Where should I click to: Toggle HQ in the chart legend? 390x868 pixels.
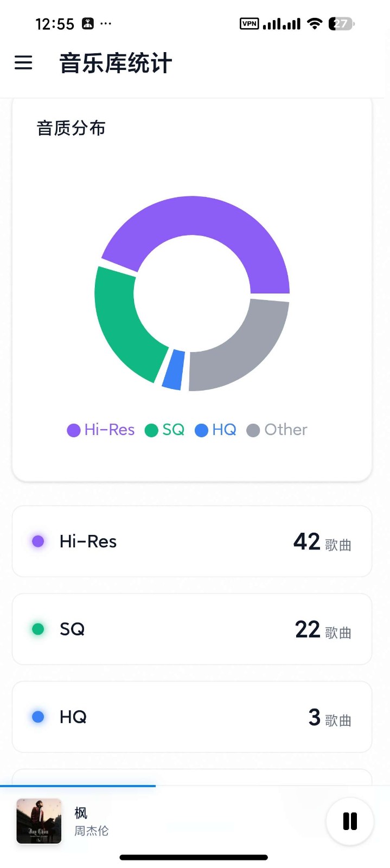pos(216,430)
